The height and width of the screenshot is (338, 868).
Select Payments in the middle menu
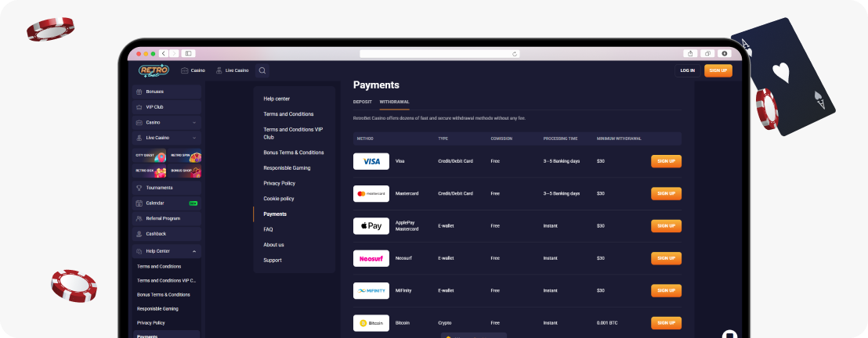click(275, 214)
